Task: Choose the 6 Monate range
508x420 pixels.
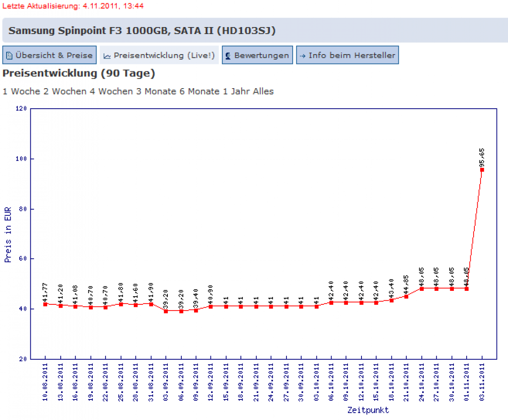Action: click(199, 91)
